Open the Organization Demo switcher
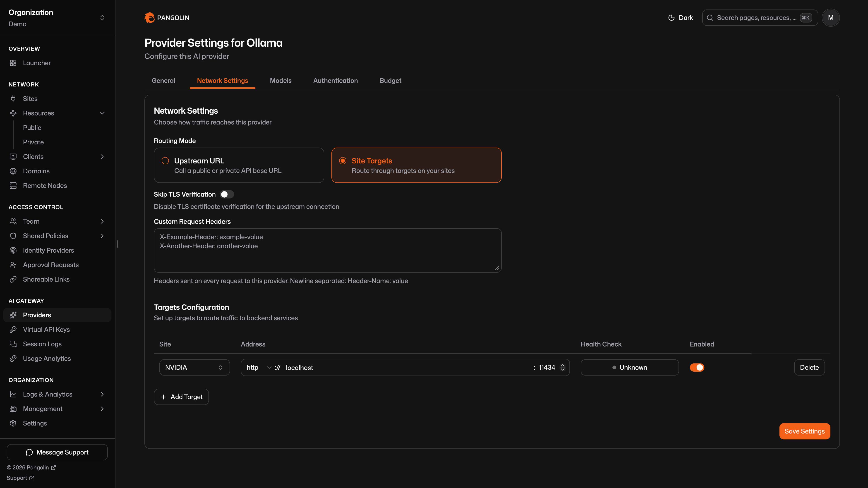 (x=57, y=18)
